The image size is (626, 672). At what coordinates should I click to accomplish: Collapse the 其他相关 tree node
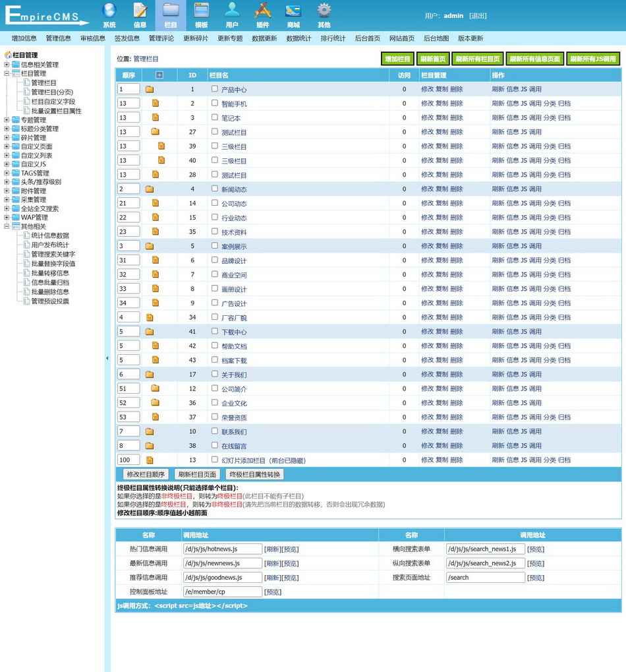coord(7,226)
